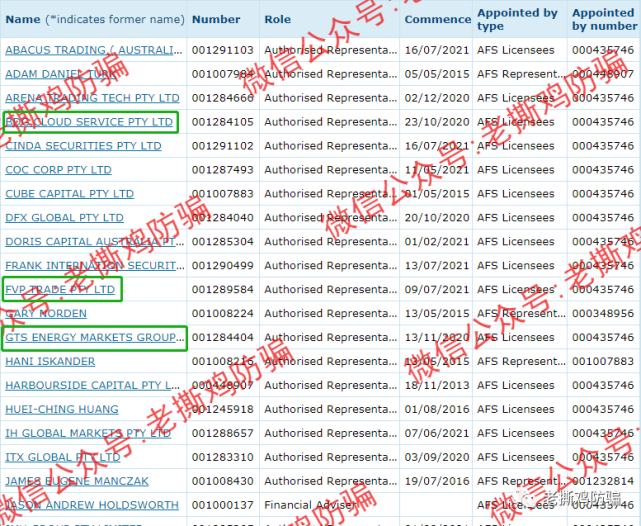Screen dimensions: 641x526
Task: Click AFS Licensees cell in CUBE CAPITAL row
Action: click(x=516, y=194)
